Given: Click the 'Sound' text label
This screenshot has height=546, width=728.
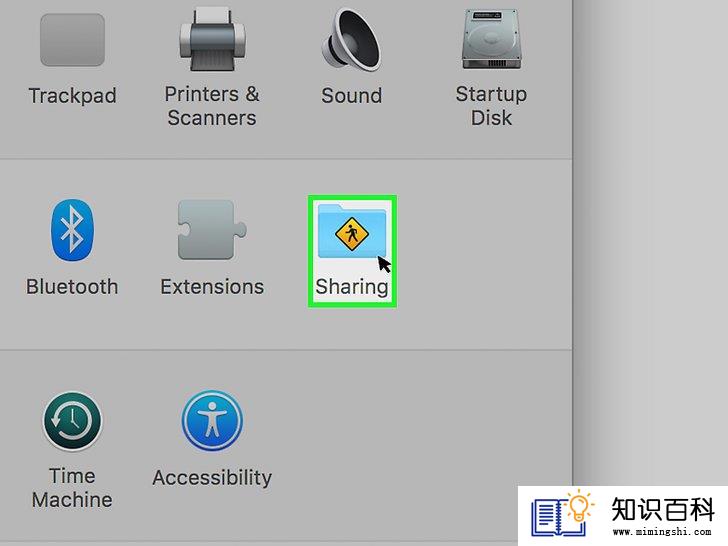Looking at the screenshot, I should point(351,96).
